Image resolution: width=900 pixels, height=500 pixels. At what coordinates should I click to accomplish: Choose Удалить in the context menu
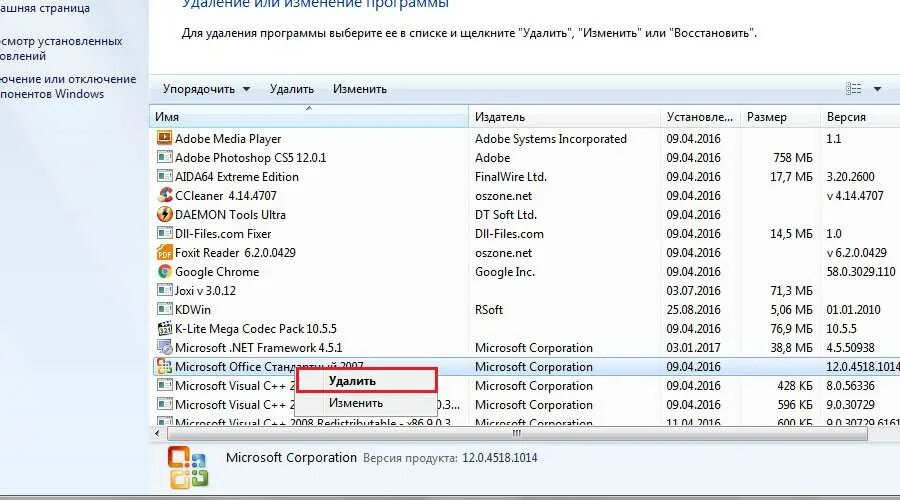[366, 381]
